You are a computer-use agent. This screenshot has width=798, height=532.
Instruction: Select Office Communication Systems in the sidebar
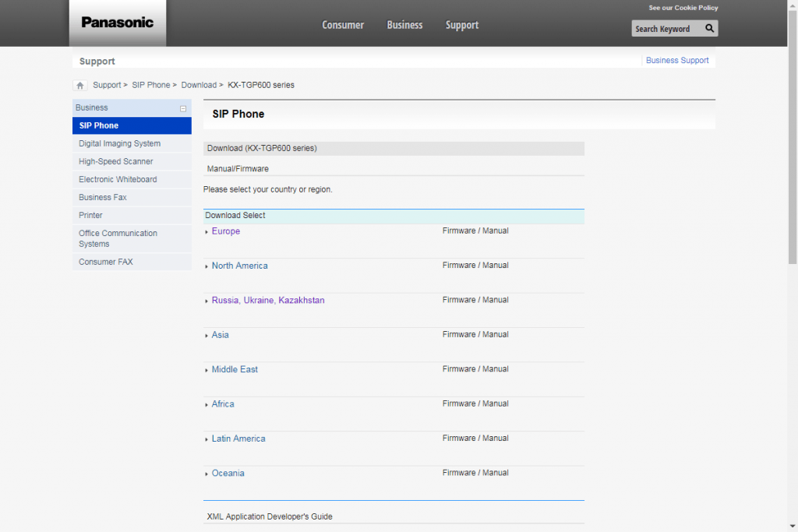(132, 238)
